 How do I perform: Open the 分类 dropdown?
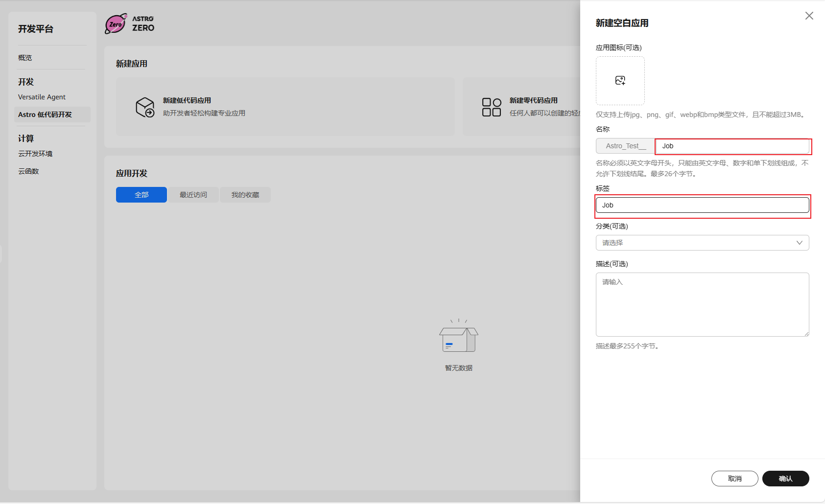[703, 243]
